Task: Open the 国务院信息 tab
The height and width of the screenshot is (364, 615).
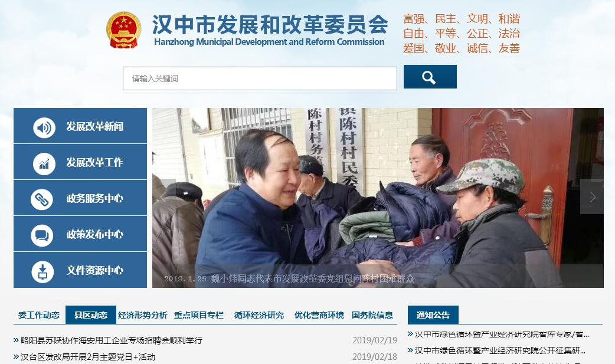Action: (x=372, y=315)
